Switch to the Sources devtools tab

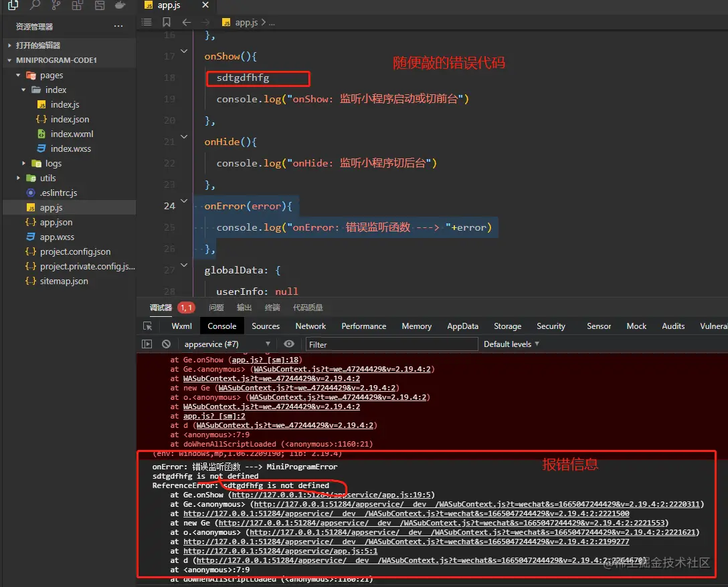(266, 326)
